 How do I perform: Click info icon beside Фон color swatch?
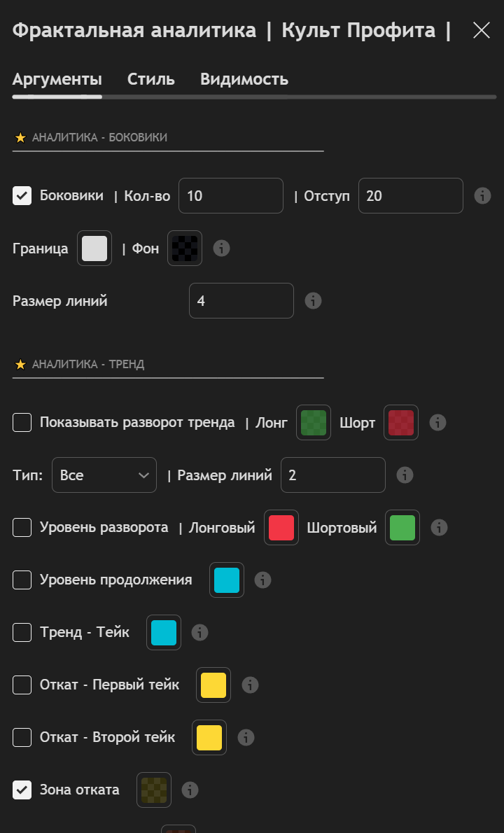click(222, 248)
